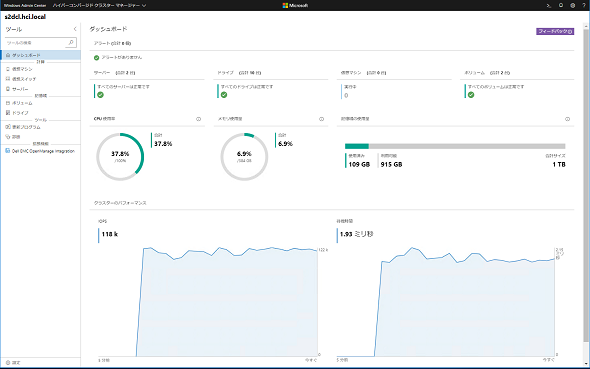Click the green check under the alerts heading
Viewport: 590px width, 369px height.
tap(96, 58)
